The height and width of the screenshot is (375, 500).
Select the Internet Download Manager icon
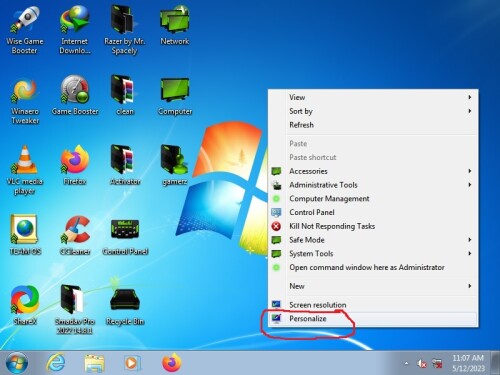pos(75,30)
